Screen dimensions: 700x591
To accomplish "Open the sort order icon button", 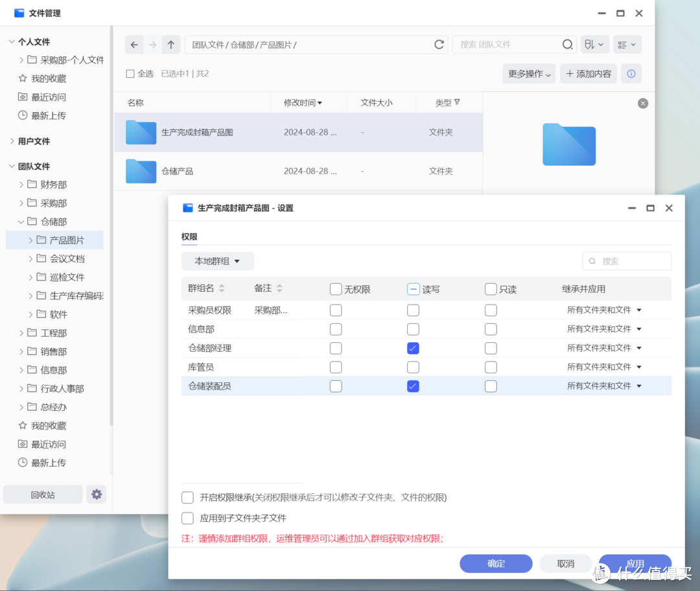I will point(594,44).
